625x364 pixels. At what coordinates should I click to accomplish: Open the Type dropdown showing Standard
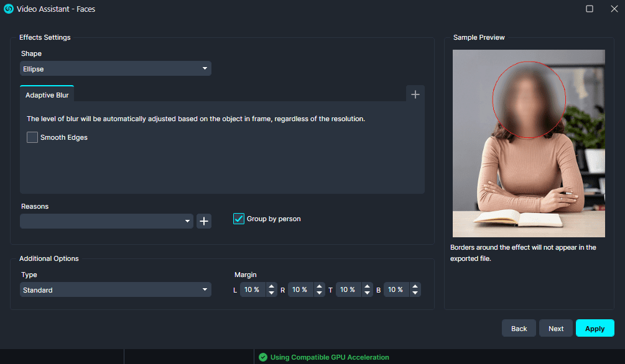coord(115,289)
